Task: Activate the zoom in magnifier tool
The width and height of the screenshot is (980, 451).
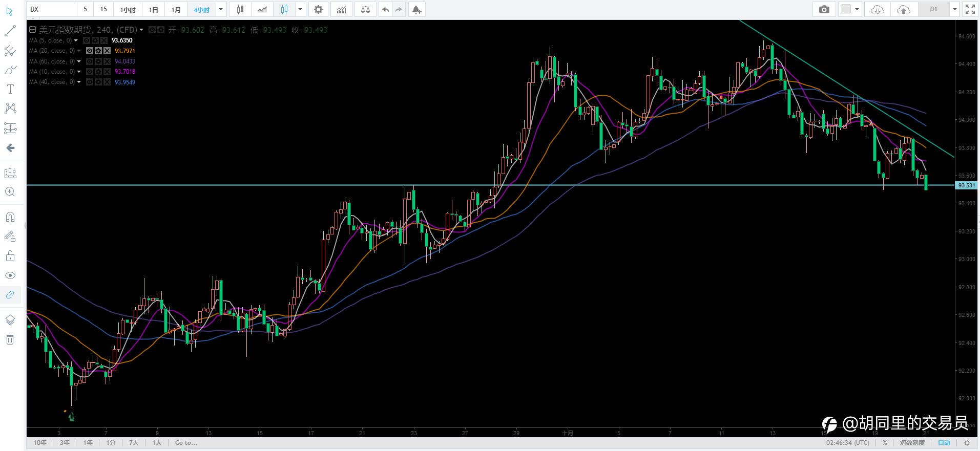Action: pos(10,192)
